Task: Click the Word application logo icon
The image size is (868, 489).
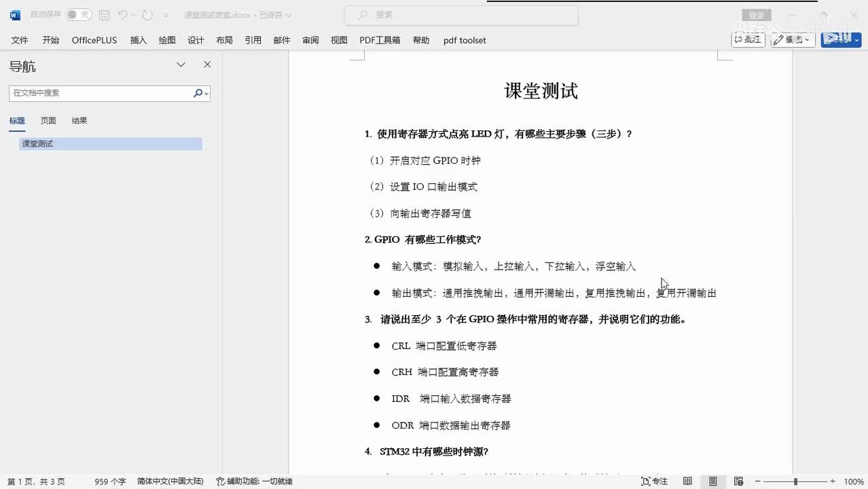Action: [x=15, y=14]
